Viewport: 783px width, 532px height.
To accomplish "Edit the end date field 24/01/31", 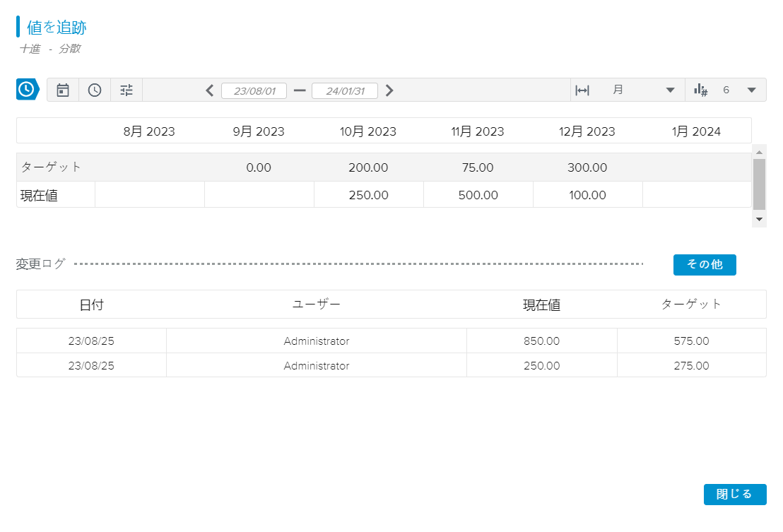I will pos(344,91).
